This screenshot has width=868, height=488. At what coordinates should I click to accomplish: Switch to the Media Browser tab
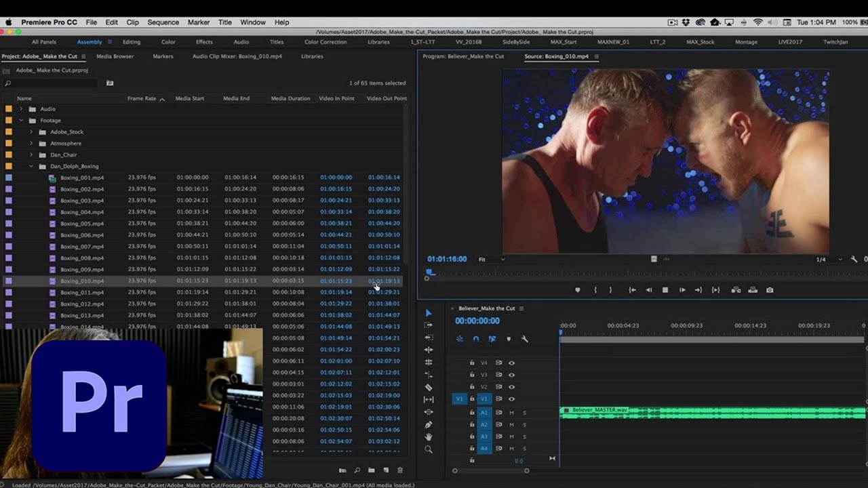point(115,56)
